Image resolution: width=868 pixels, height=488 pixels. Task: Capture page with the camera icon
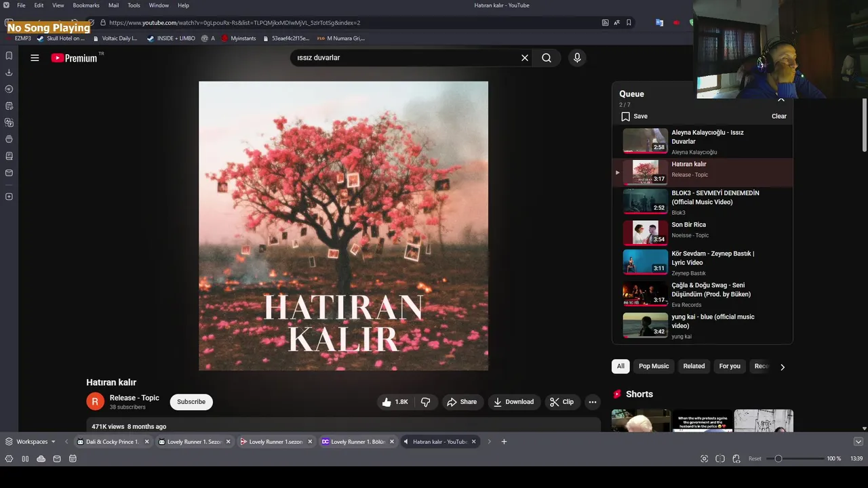pos(704,459)
